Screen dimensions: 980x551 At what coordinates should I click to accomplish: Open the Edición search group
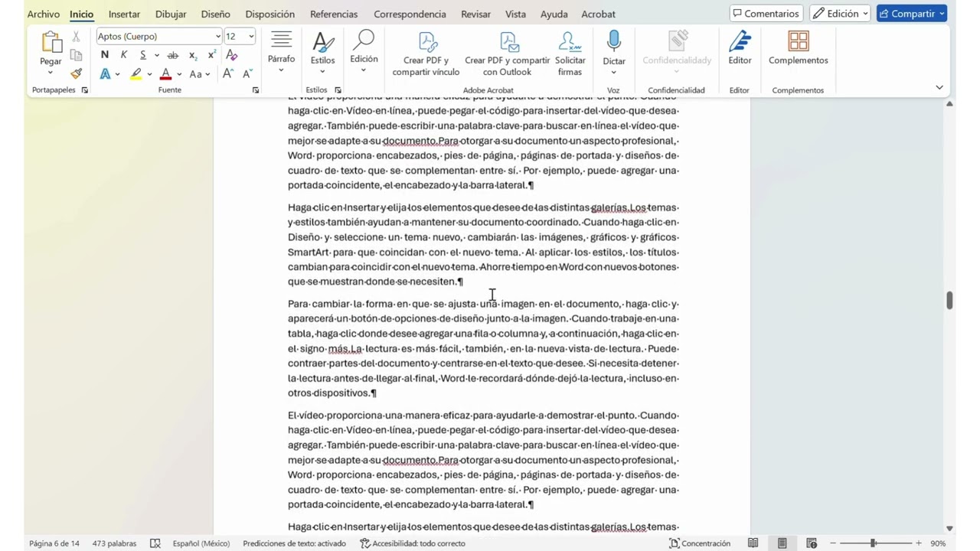coord(364,52)
